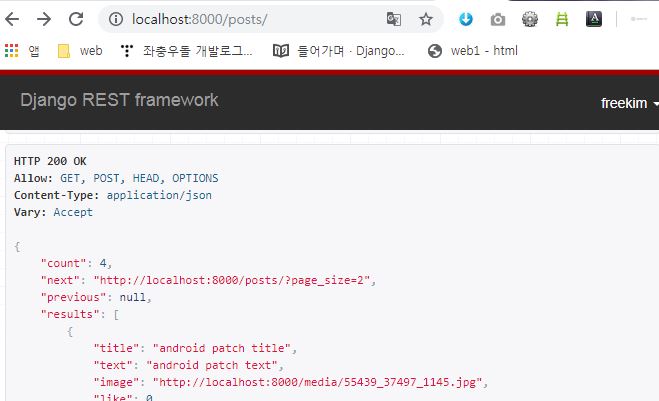Open the image media URL link
Image resolution: width=659 pixels, height=401 pixels.
[317, 382]
